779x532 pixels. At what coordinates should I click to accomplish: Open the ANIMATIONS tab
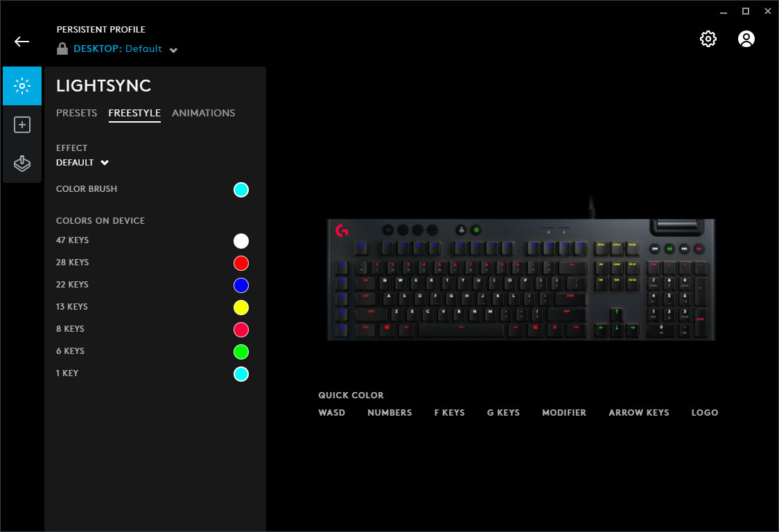click(x=203, y=113)
